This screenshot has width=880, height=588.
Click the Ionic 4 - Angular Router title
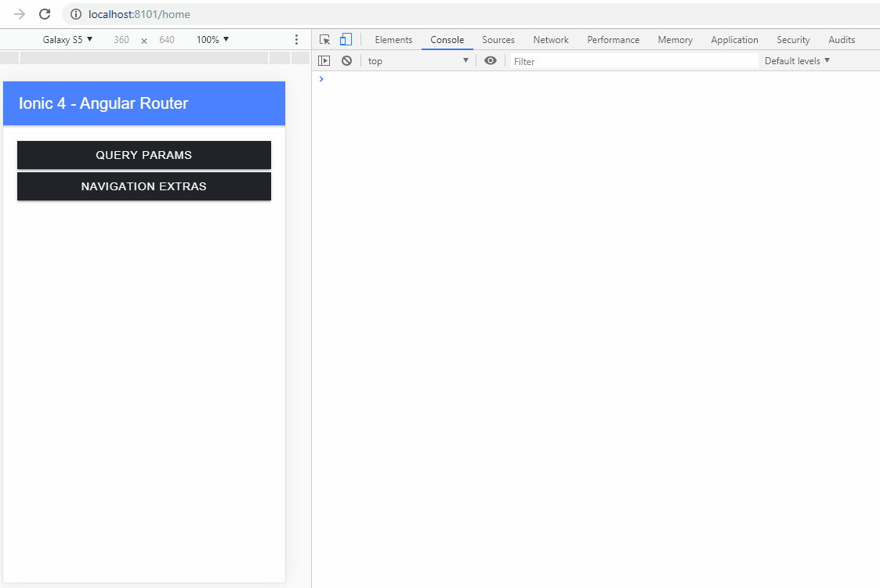103,103
